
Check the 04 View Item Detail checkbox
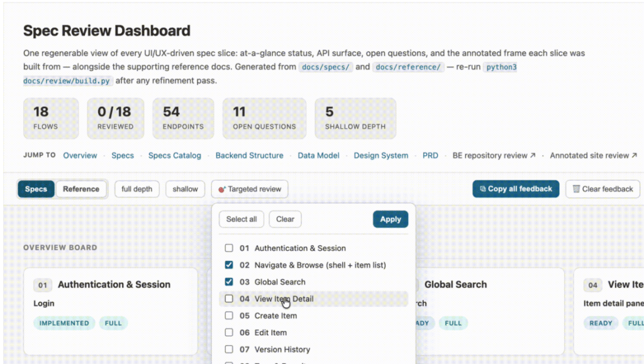pyautogui.click(x=229, y=299)
